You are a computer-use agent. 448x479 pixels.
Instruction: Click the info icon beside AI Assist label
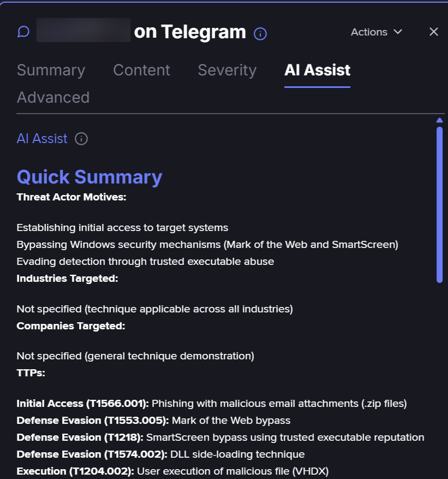pos(81,139)
